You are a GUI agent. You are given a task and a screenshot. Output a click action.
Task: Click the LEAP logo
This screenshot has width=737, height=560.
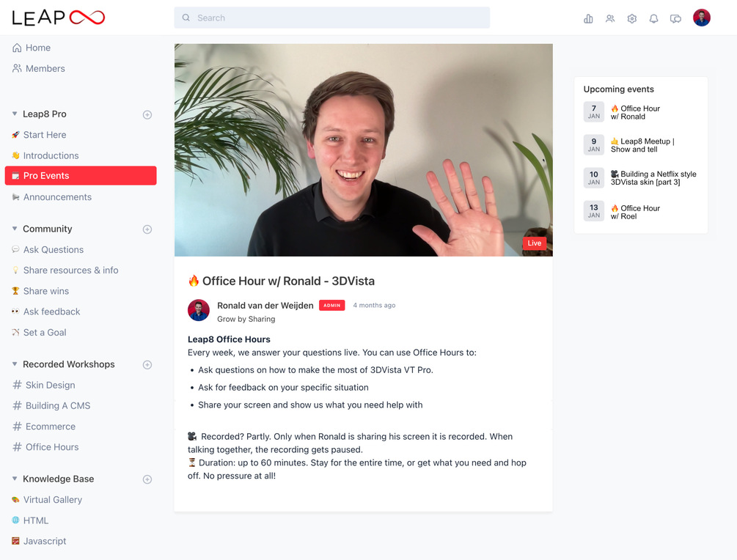pos(58,18)
